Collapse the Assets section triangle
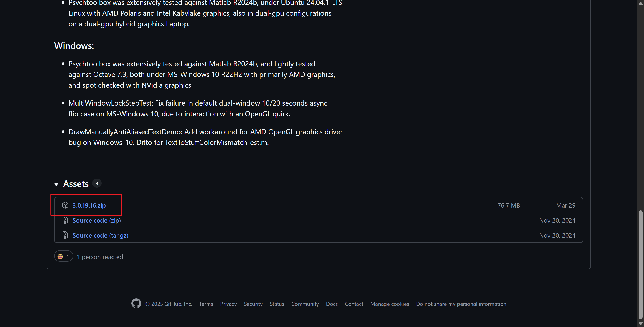 [56, 184]
